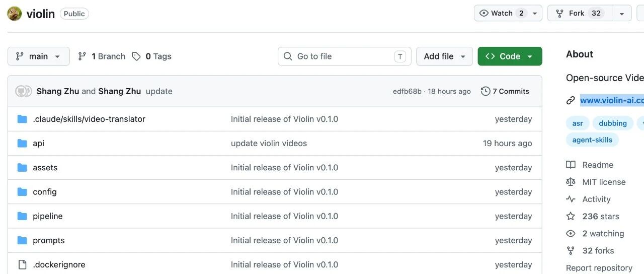Click the eye icon beside 2 watching

(571, 233)
